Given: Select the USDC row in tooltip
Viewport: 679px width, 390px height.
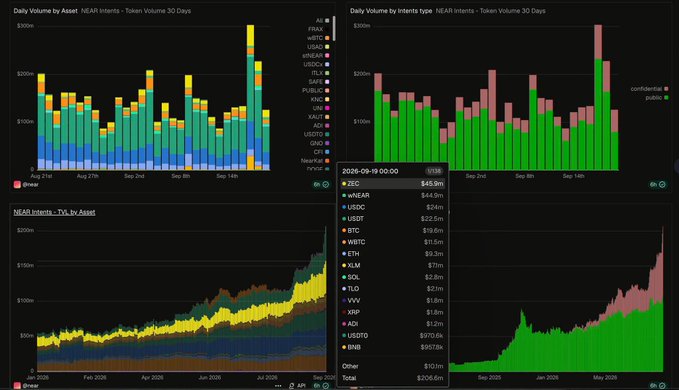Looking at the screenshot, I should (x=393, y=207).
